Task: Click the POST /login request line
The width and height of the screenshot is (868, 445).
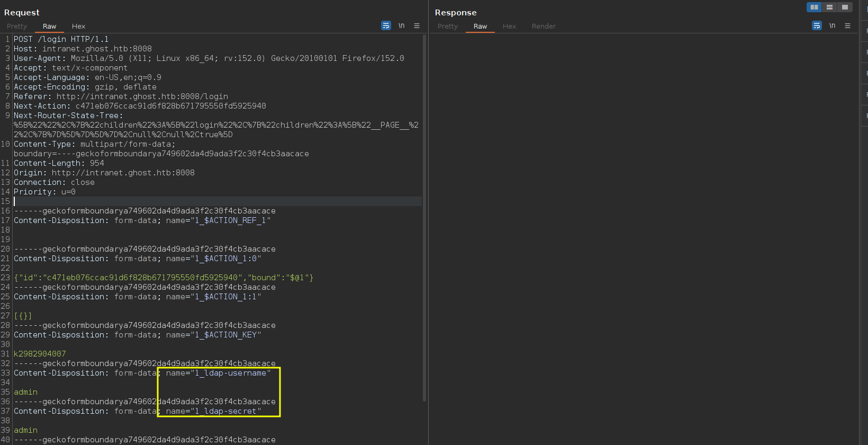Action: [x=61, y=39]
